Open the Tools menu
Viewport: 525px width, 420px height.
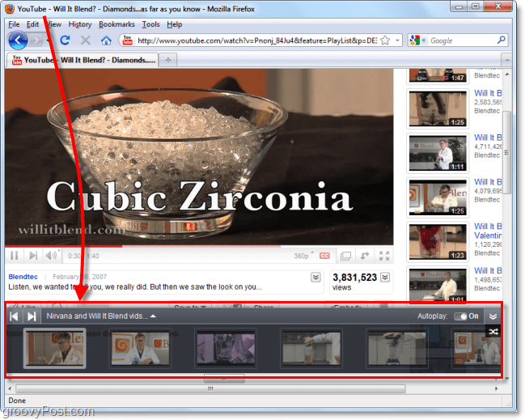150,24
